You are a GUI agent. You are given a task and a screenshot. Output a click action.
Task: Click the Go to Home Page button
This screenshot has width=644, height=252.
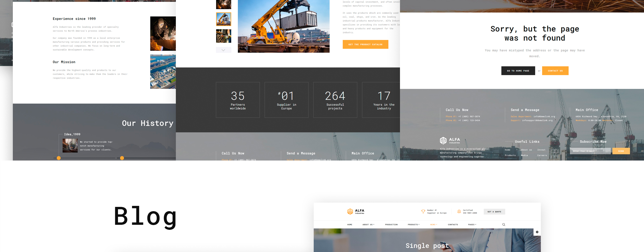518,71
